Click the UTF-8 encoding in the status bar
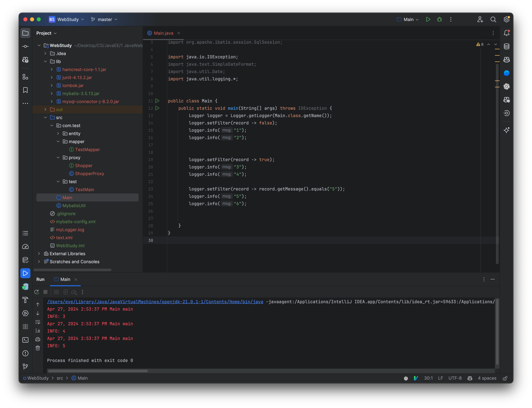532x408 pixels. click(x=455, y=378)
